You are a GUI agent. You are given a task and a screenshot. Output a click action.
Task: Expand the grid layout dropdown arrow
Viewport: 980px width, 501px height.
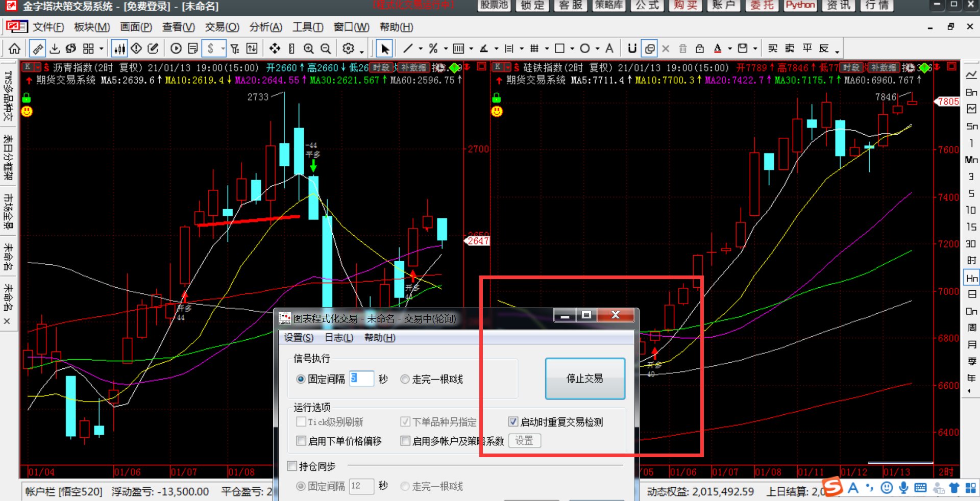click(102, 49)
